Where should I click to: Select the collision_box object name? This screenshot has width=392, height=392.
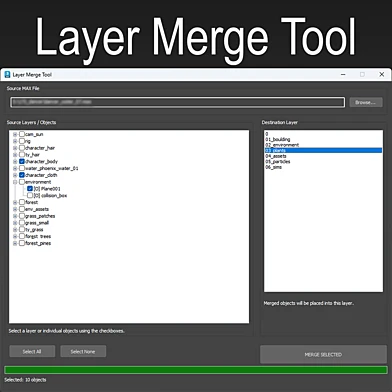point(50,195)
